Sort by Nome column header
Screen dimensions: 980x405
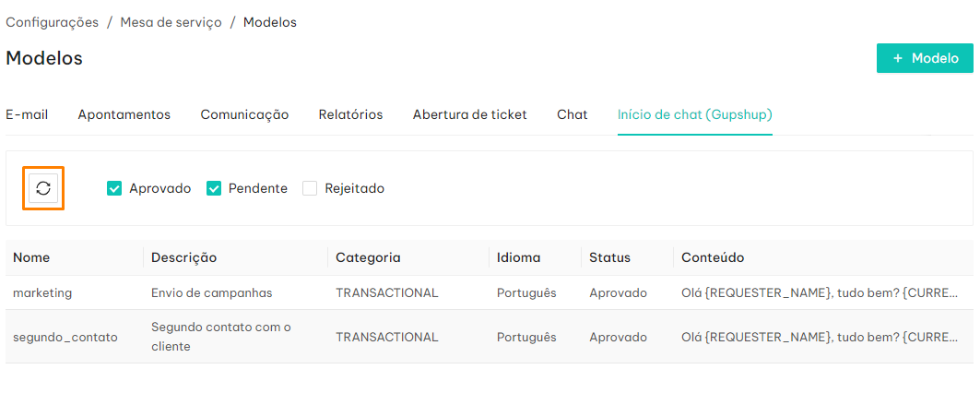tap(31, 257)
